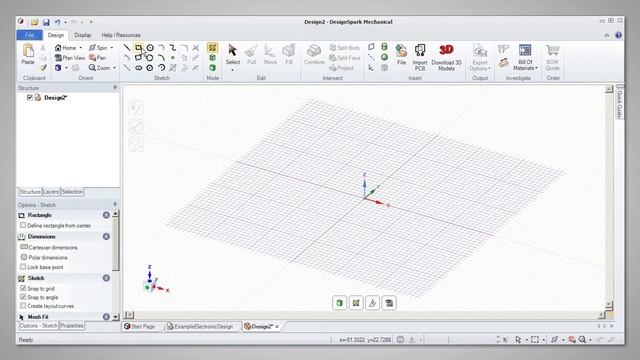Click the Paste clipboard icon
Screen dimensions: 640x360
point(28,51)
